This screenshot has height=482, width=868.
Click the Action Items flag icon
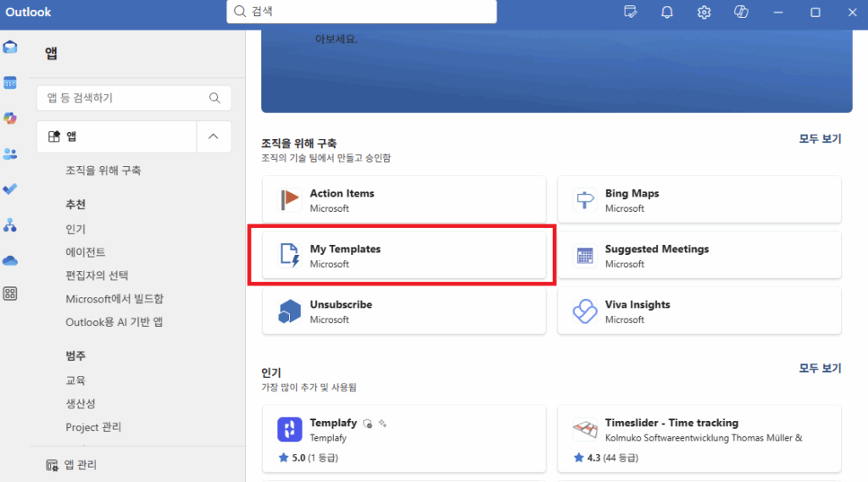pyautogui.click(x=290, y=200)
